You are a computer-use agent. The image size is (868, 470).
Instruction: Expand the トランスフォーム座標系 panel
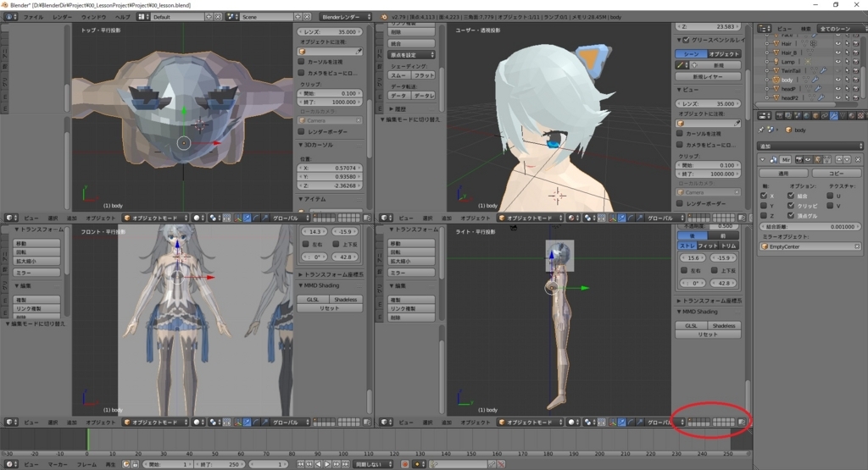(x=301, y=275)
